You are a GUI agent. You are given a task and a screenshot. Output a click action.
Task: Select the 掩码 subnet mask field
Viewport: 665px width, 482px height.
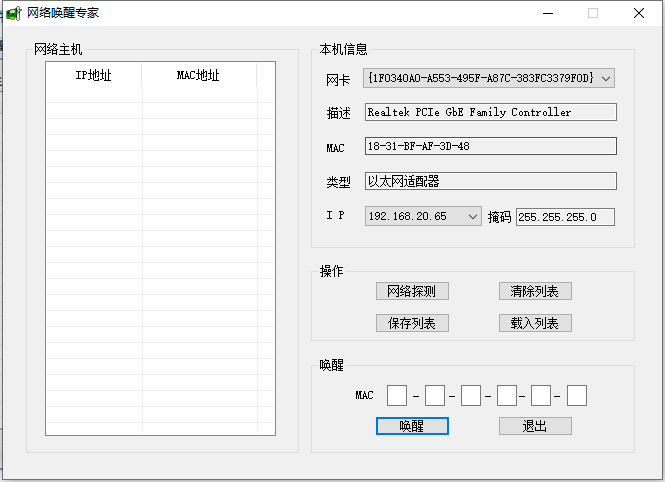tap(565, 217)
